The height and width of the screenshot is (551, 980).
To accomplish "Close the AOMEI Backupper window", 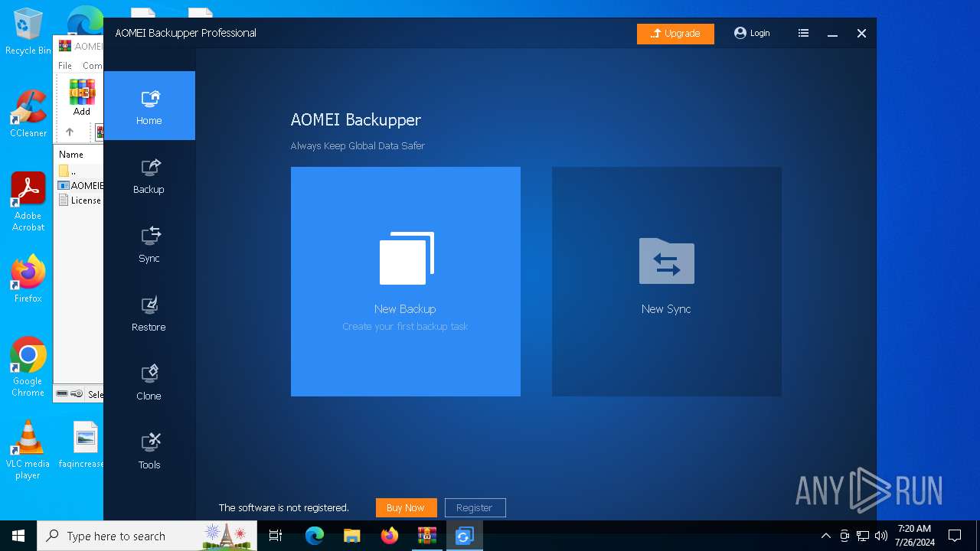I will point(861,34).
